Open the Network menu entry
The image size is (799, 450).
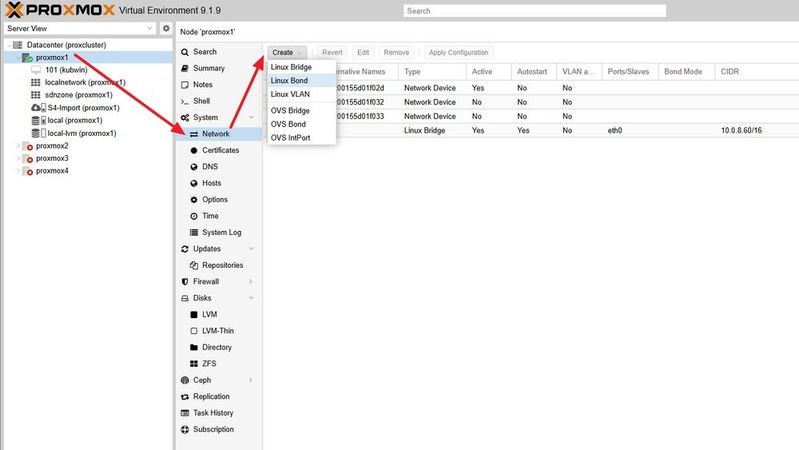tap(219, 134)
